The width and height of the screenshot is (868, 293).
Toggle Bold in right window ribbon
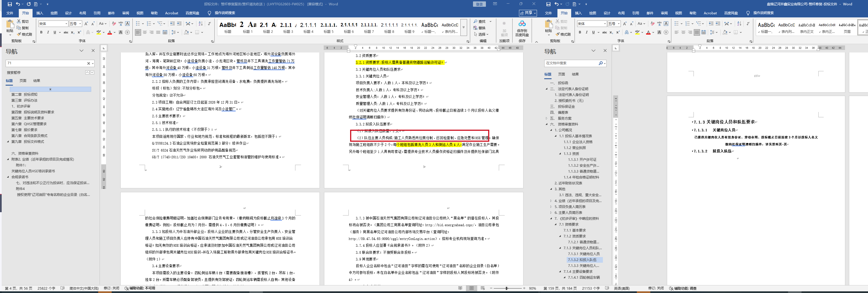[580, 32]
